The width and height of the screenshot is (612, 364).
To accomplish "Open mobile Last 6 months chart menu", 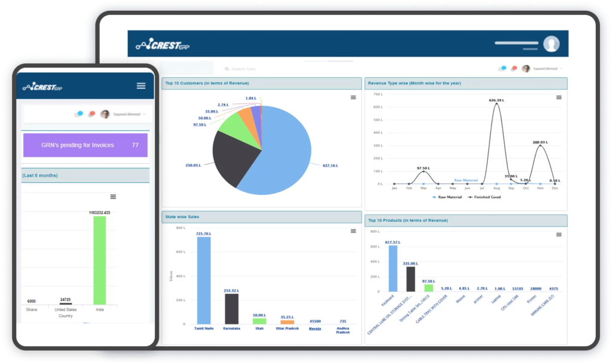I will (x=113, y=197).
